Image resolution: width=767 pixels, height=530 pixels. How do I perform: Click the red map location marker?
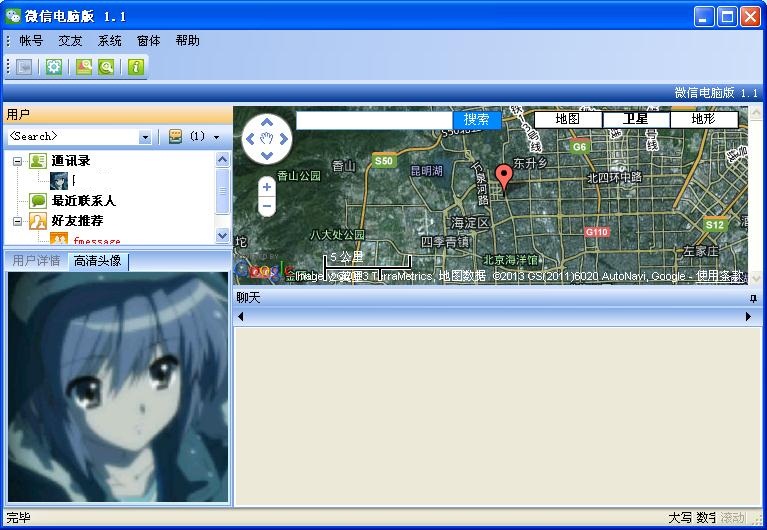(x=504, y=178)
